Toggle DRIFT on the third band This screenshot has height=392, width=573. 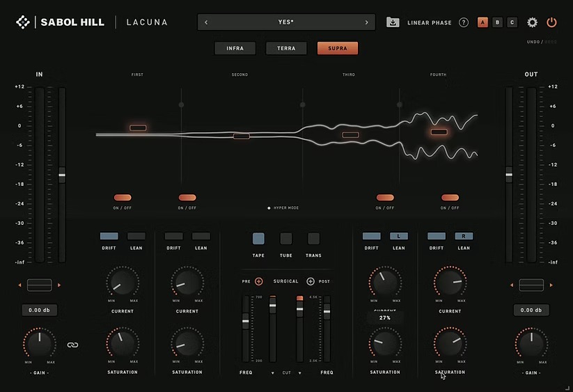(x=372, y=236)
